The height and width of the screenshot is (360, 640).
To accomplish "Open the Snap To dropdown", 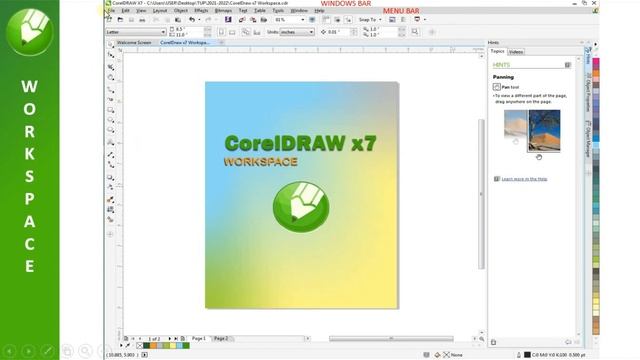I will pos(370,20).
